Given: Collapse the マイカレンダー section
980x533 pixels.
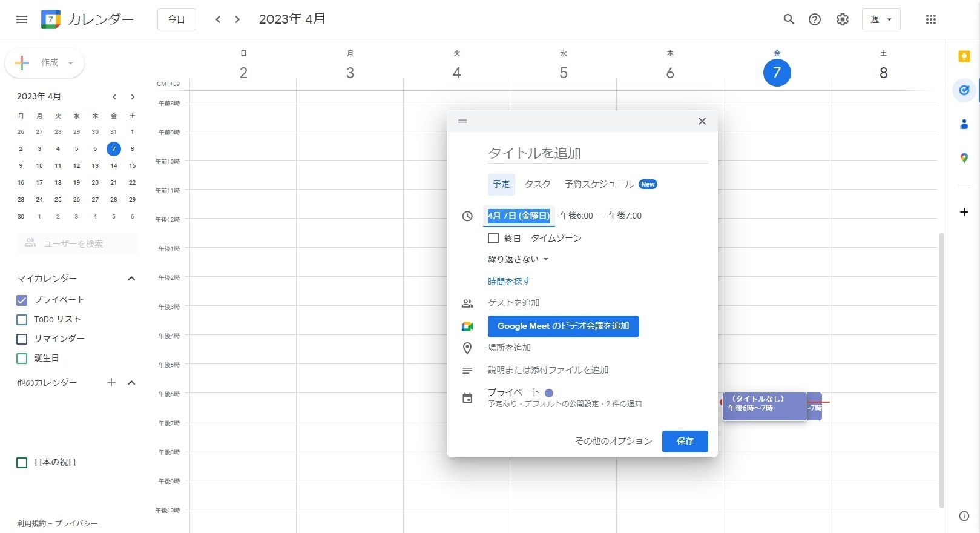Looking at the screenshot, I should tap(131, 279).
